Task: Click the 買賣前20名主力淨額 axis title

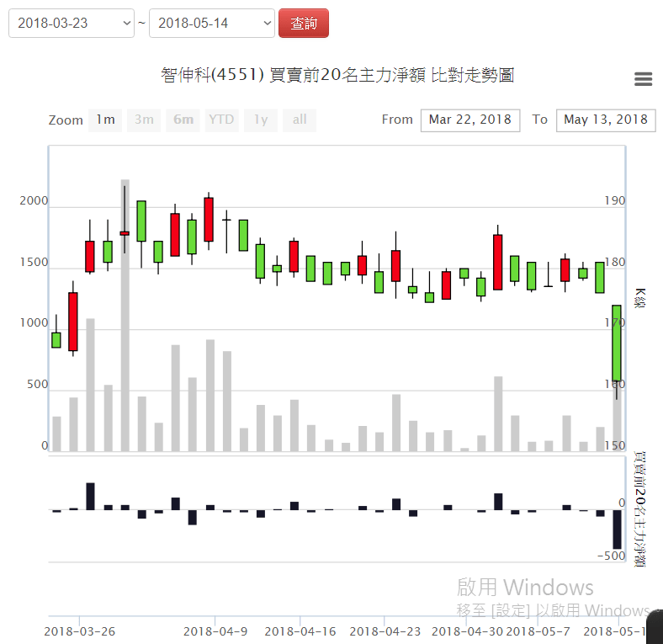Action: (x=640, y=508)
